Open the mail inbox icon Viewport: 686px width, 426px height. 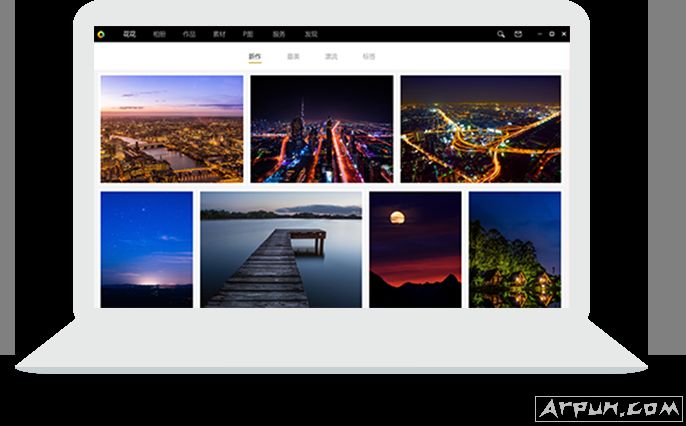(518, 34)
